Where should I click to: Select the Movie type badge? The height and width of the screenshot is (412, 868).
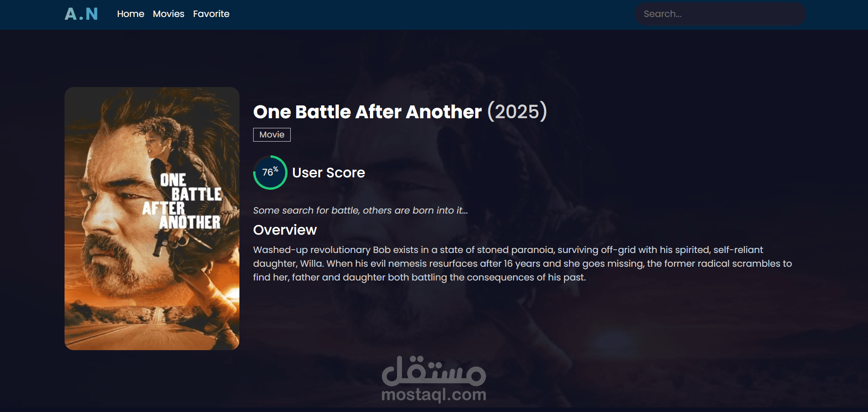(x=272, y=135)
